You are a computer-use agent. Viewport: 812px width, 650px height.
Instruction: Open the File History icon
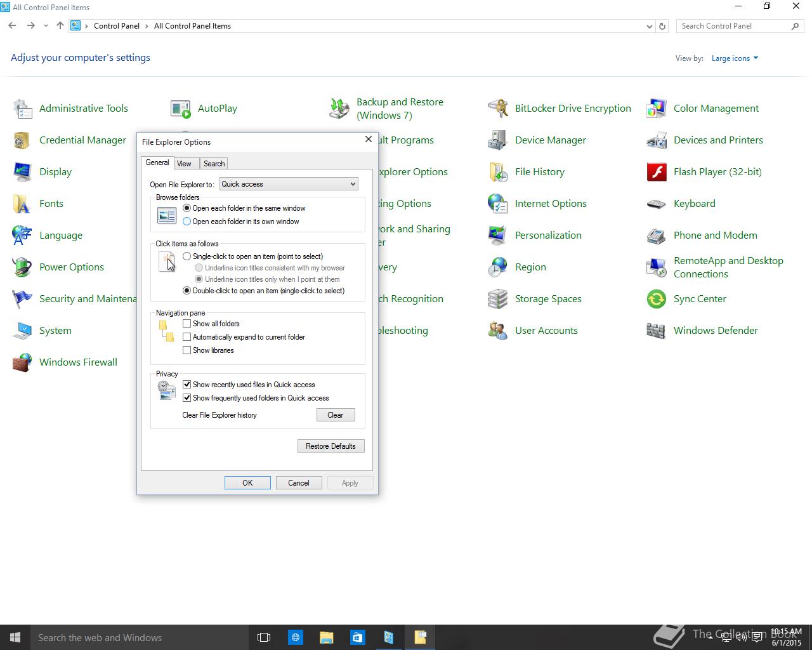point(498,172)
